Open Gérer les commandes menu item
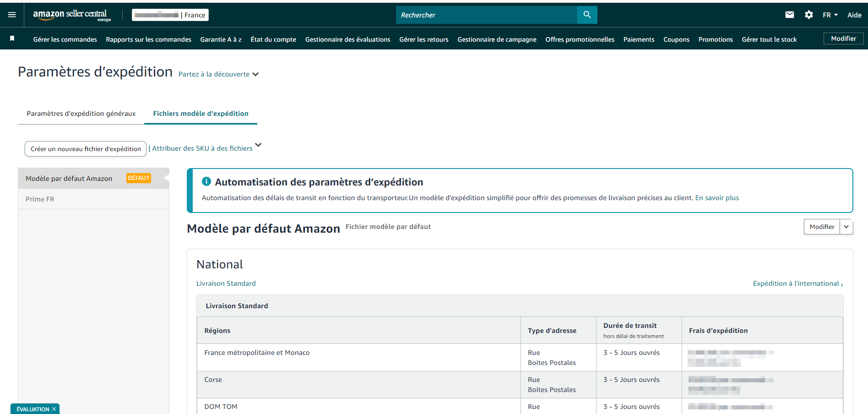The width and height of the screenshot is (868, 414). [65, 39]
